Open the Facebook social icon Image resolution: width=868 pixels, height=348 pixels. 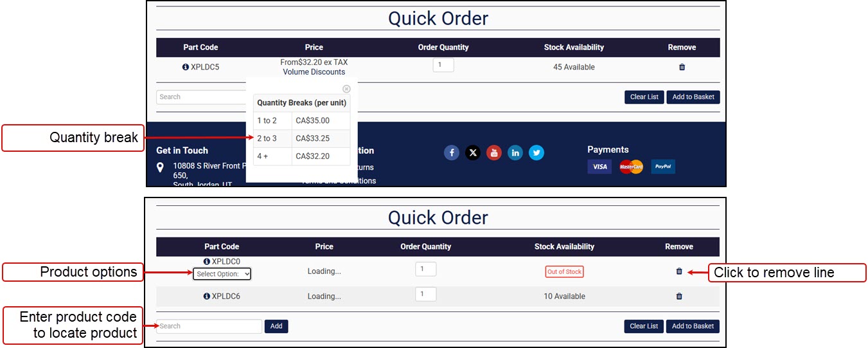452,152
